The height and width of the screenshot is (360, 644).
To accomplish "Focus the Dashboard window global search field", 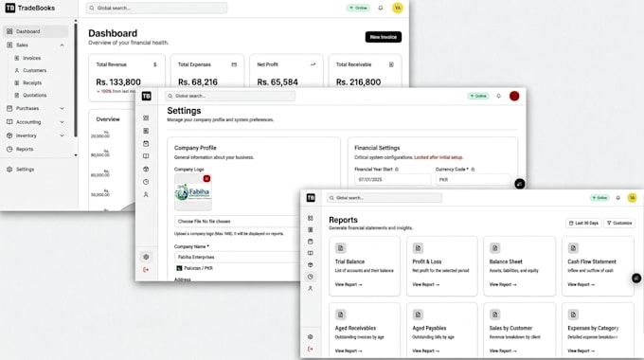I will pyautogui.click(x=156, y=8).
